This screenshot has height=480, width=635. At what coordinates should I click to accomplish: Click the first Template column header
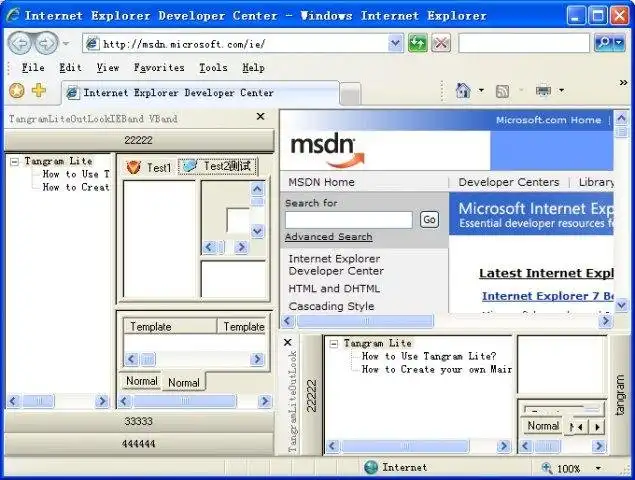point(170,326)
